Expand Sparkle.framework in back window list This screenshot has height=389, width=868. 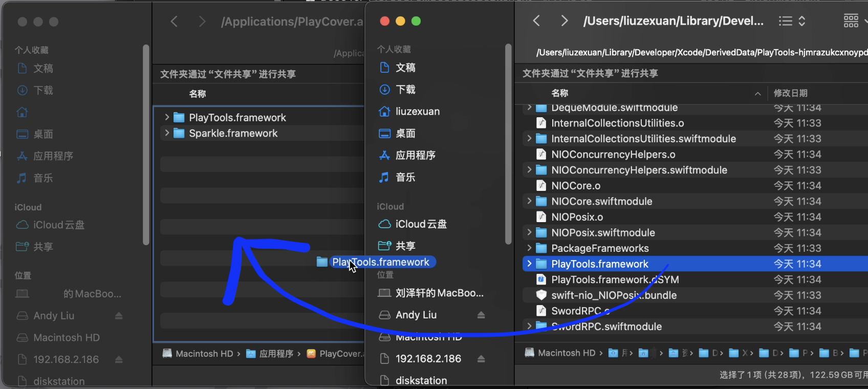tap(166, 133)
